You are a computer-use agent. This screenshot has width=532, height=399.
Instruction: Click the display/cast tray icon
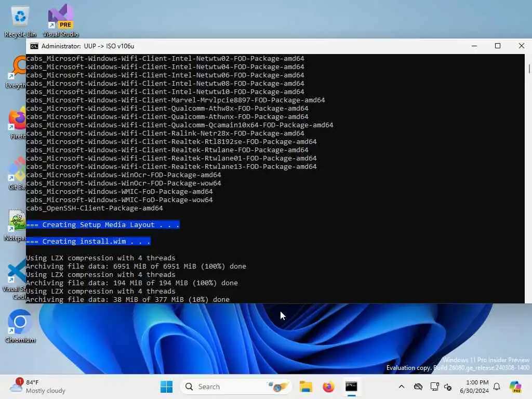point(434,387)
